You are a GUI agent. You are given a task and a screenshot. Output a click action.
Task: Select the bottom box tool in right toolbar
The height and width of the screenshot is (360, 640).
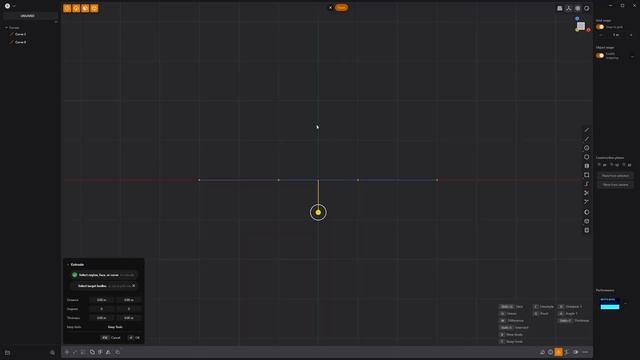587,230
